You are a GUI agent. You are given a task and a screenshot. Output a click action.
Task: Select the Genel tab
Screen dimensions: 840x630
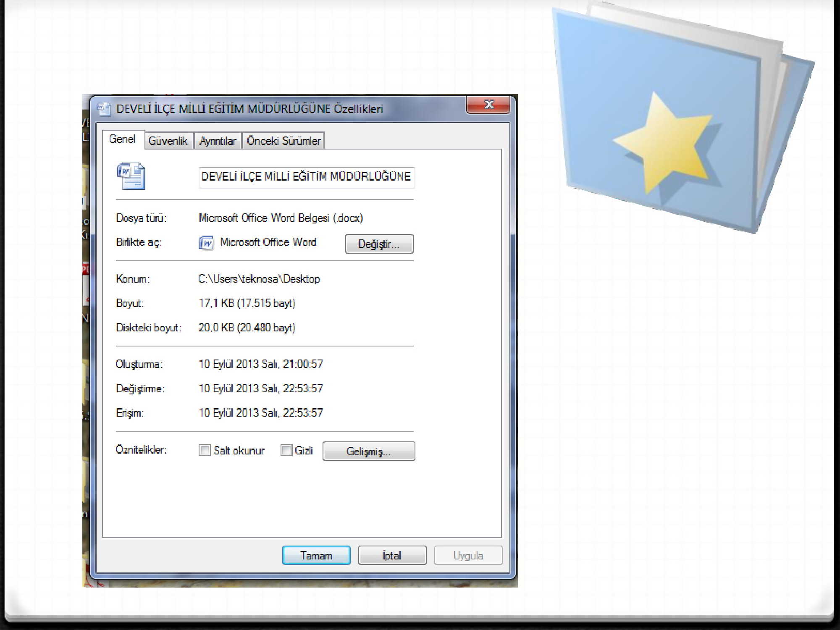pyautogui.click(x=122, y=139)
